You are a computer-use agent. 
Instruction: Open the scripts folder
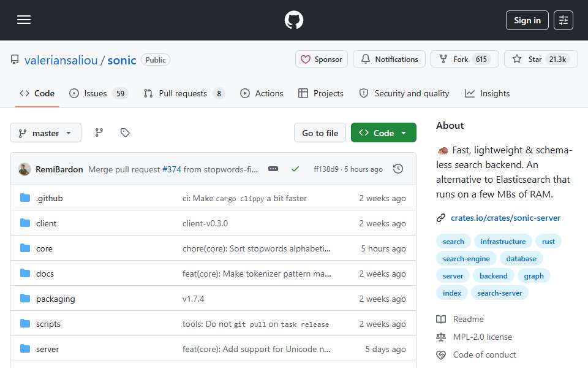(48, 324)
